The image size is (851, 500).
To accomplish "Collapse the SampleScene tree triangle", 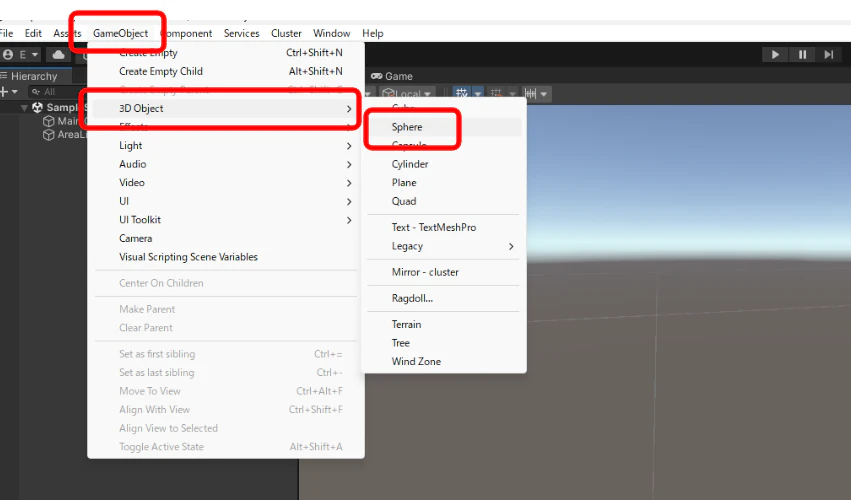I will [x=24, y=108].
